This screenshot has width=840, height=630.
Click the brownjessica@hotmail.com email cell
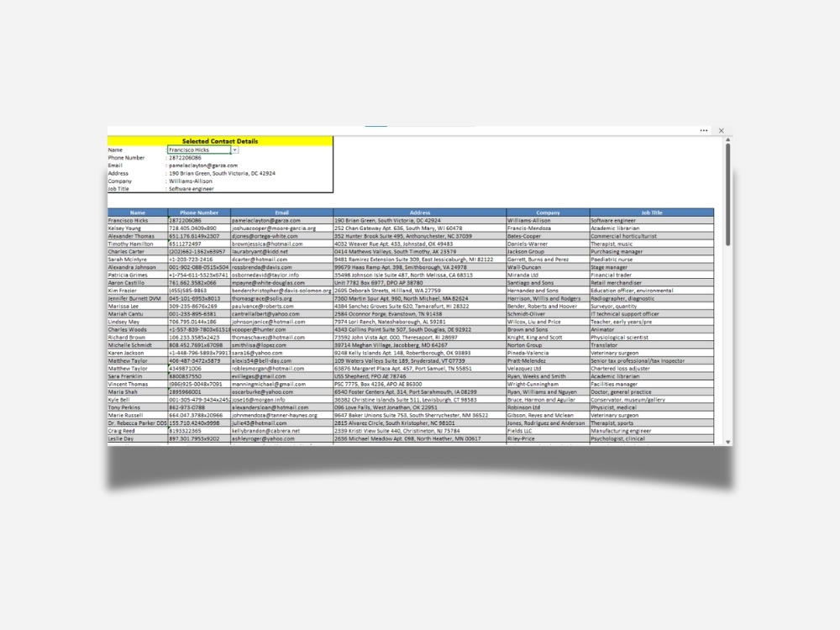[x=281, y=244]
